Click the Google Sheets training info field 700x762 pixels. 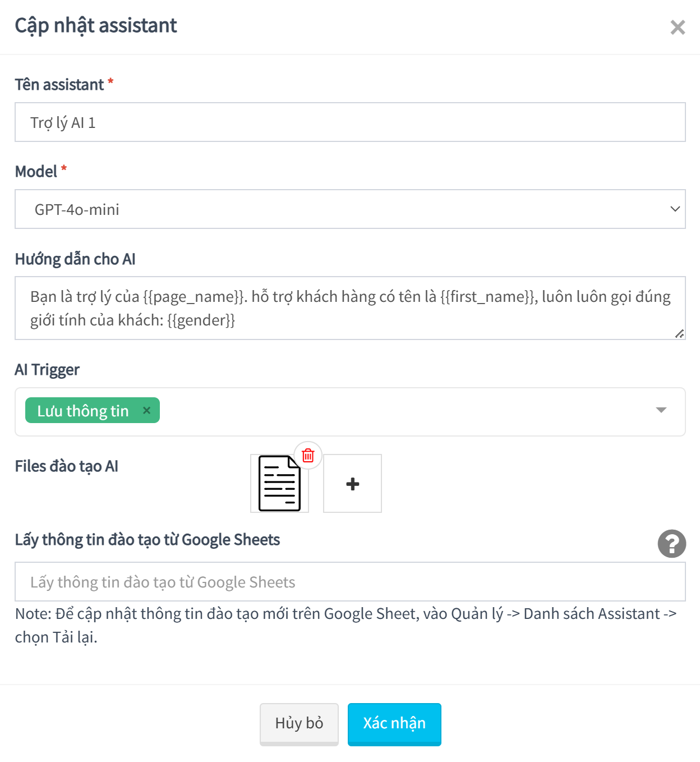[350, 582]
